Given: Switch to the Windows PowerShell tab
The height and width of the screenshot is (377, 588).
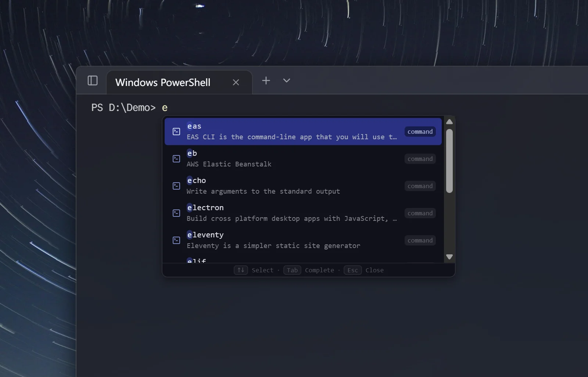Looking at the screenshot, I should pyautogui.click(x=163, y=82).
